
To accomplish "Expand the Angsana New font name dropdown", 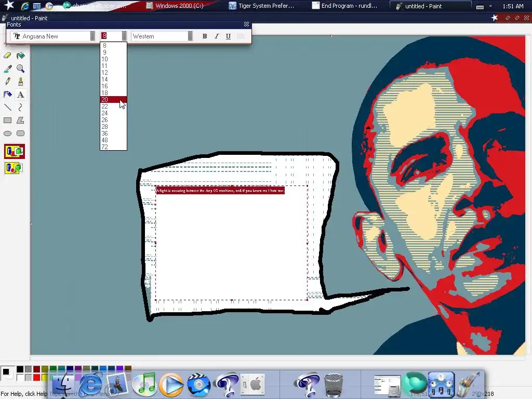I will point(92,36).
